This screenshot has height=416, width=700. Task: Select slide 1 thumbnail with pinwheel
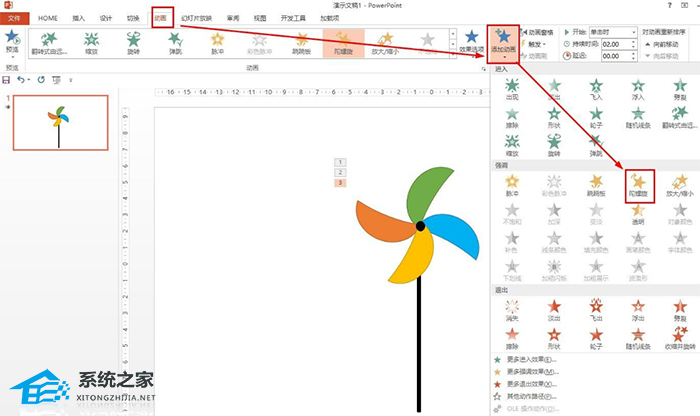click(x=60, y=122)
